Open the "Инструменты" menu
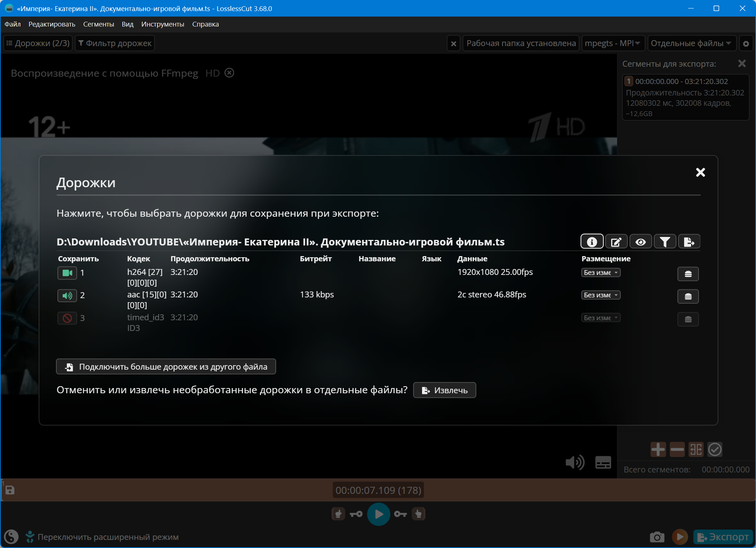Screen dimensions: 756x548 [163, 24]
